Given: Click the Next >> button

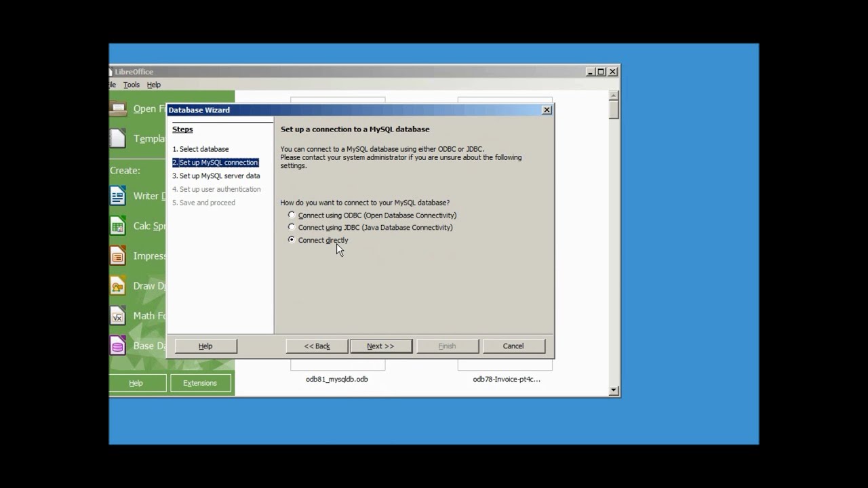Looking at the screenshot, I should (x=381, y=346).
